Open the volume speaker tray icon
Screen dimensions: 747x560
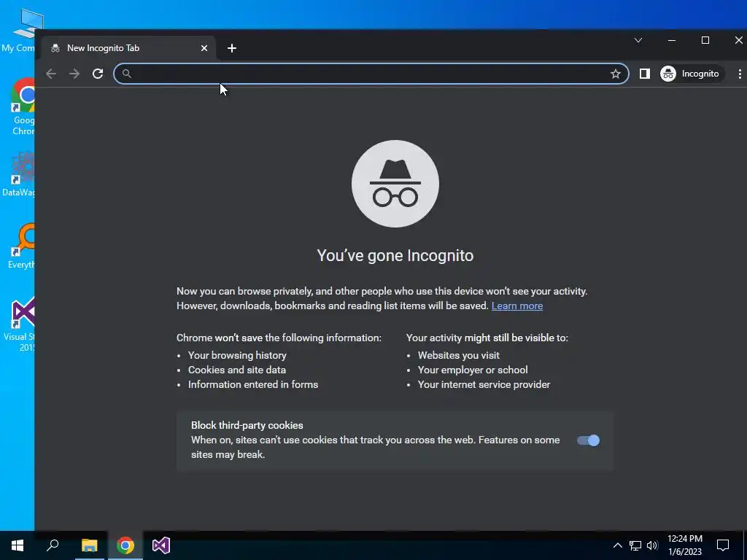coord(652,545)
